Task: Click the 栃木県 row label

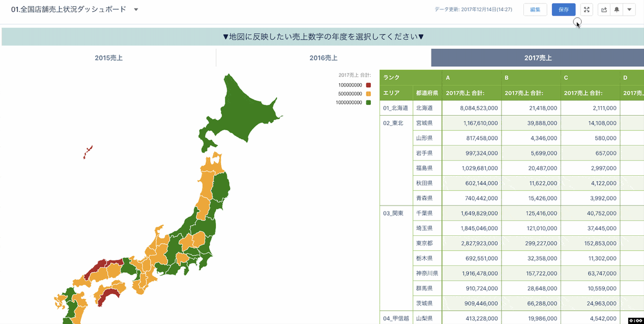Action: pyautogui.click(x=427, y=258)
